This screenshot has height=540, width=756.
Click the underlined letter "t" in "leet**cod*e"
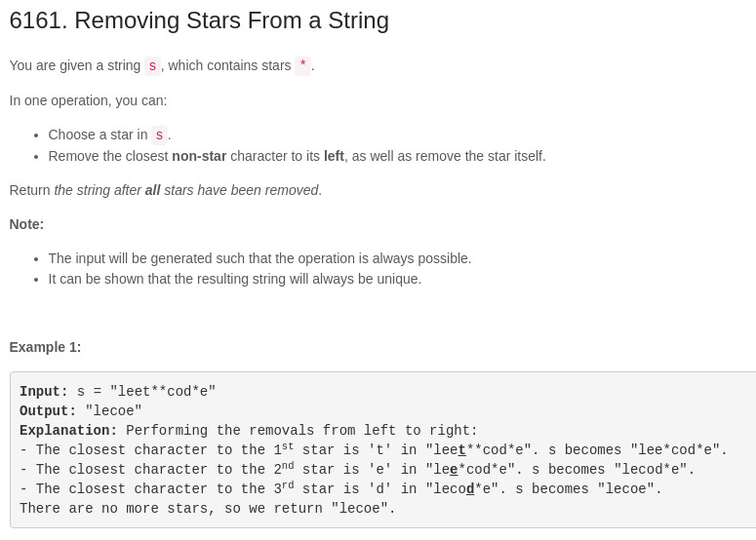[x=462, y=450]
